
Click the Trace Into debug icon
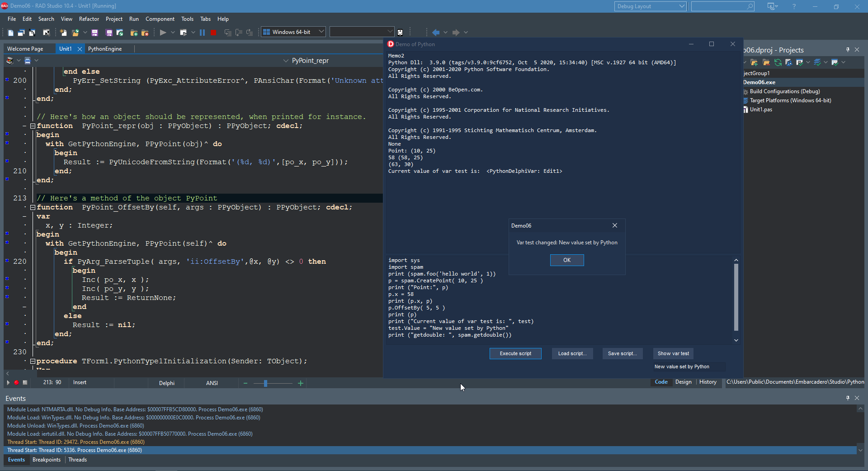pos(228,33)
